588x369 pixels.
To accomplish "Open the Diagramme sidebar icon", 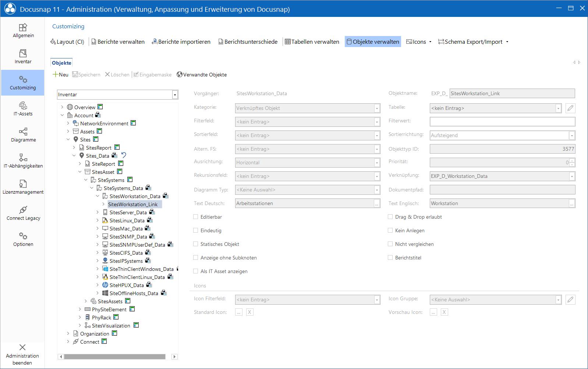I will point(23,132).
